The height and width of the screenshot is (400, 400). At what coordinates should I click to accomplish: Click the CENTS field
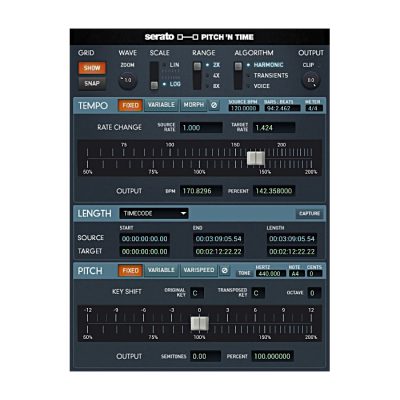coord(315,274)
